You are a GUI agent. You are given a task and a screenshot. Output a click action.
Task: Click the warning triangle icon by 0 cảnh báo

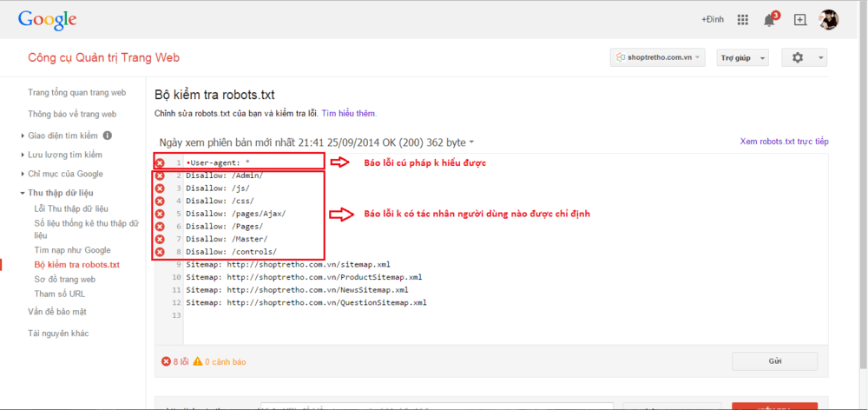[198, 362]
